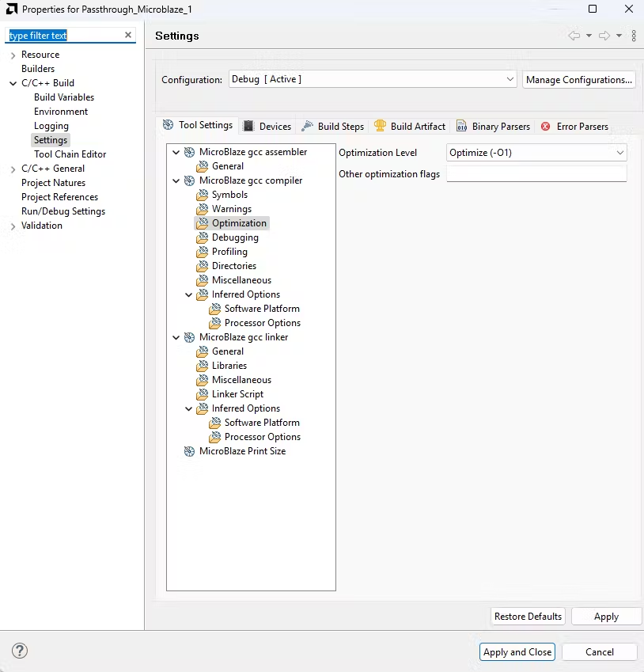Collapse the MicroBlaze gcc compiler node
The height and width of the screenshot is (672, 644).
[x=176, y=180]
